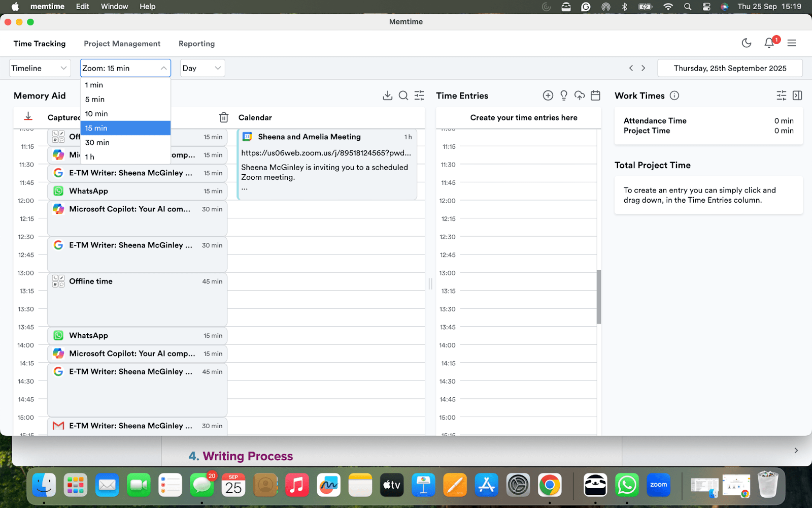
Task: Switch to Reporting tab
Action: pyautogui.click(x=196, y=44)
